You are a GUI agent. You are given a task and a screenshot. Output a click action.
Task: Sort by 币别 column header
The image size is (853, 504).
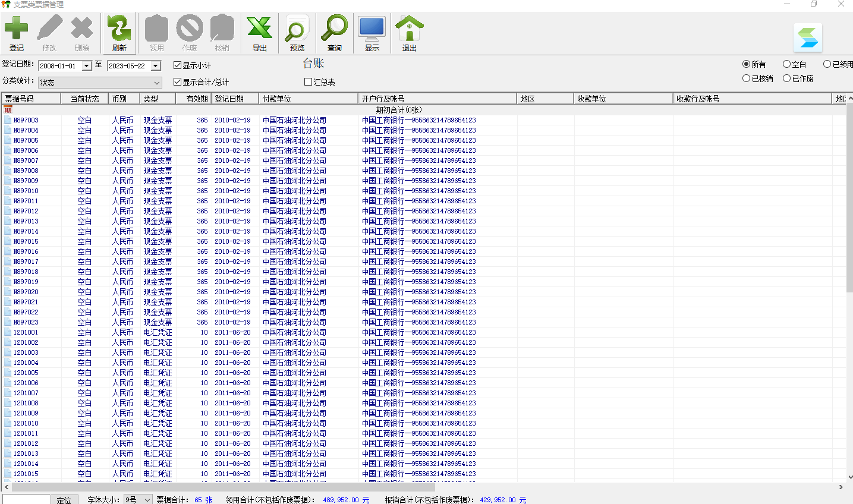pos(124,99)
